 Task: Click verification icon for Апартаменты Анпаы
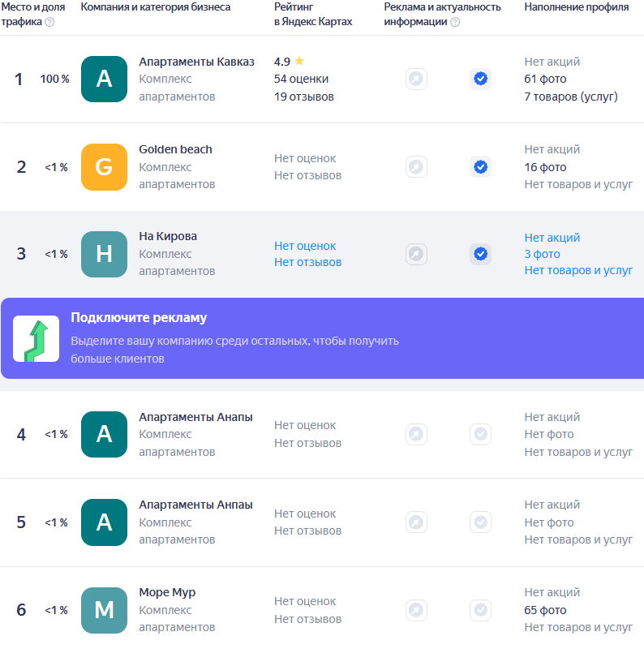tap(480, 522)
